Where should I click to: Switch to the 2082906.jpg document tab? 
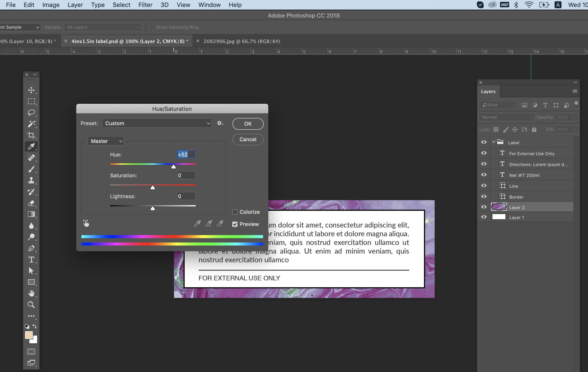pyautogui.click(x=241, y=41)
